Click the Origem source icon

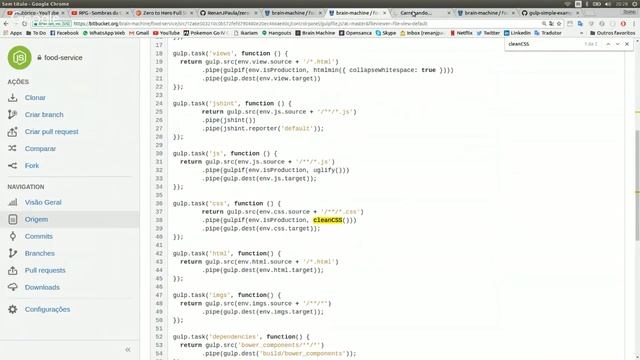[13, 219]
